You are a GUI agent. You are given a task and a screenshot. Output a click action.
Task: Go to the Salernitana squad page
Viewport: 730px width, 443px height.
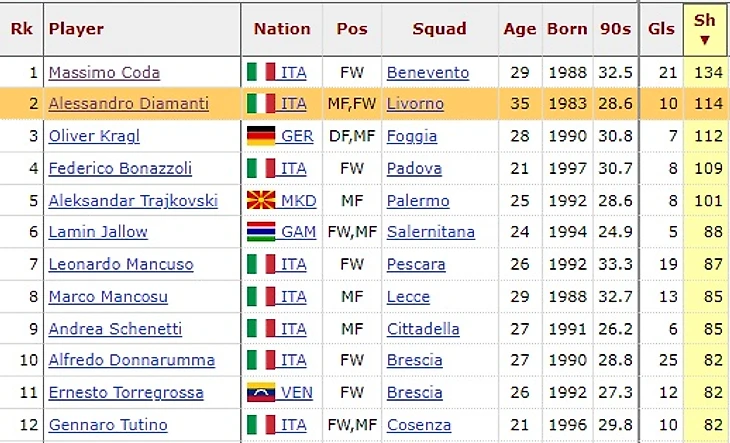(431, 232)
